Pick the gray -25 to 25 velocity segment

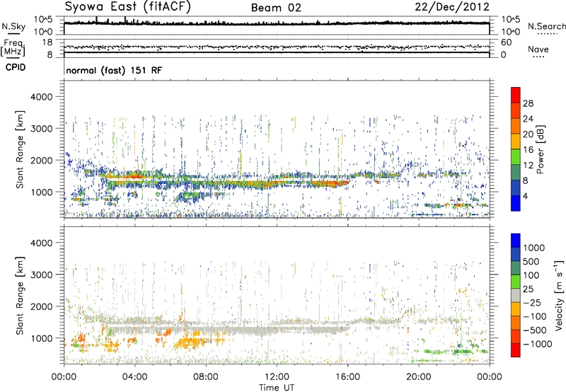point(516,295)
